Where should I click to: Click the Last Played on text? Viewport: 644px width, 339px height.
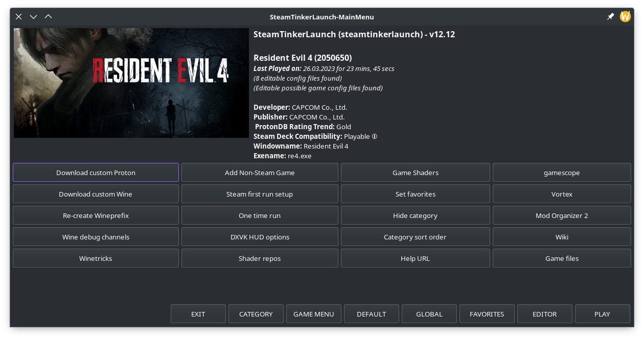tap(324, 68)
